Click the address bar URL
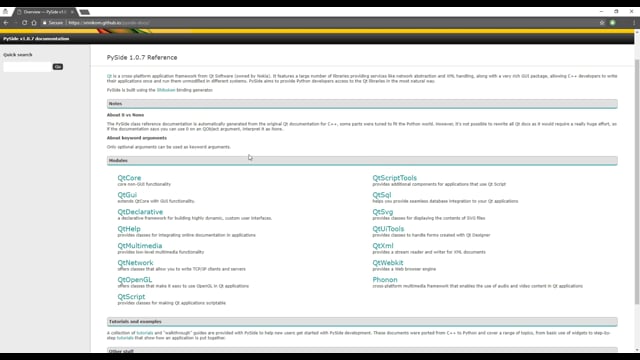Image resolution: width=640 pixels, height=360 pixels. pos(109,23)
